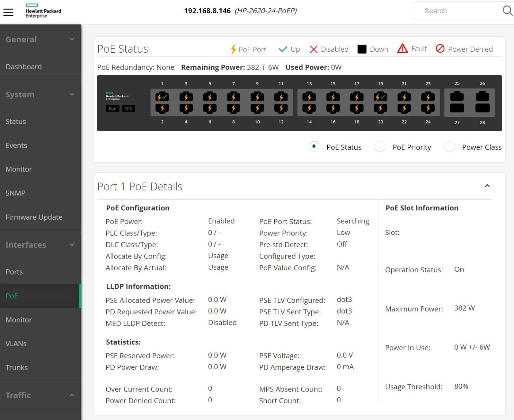Image resolution: width=514 pixels, height=420 pixels.
Task: Click the Up legend checkmark icon
Action: (283, 49)
